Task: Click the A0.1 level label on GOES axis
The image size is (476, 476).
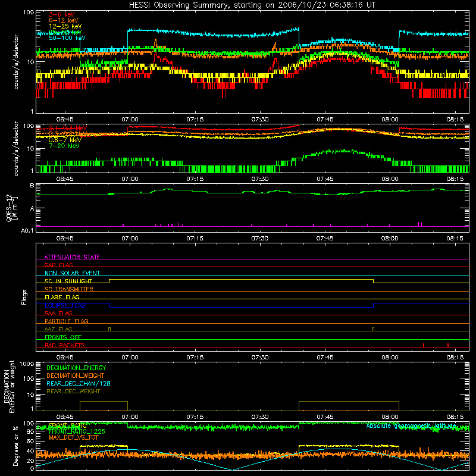Action: 27,230
